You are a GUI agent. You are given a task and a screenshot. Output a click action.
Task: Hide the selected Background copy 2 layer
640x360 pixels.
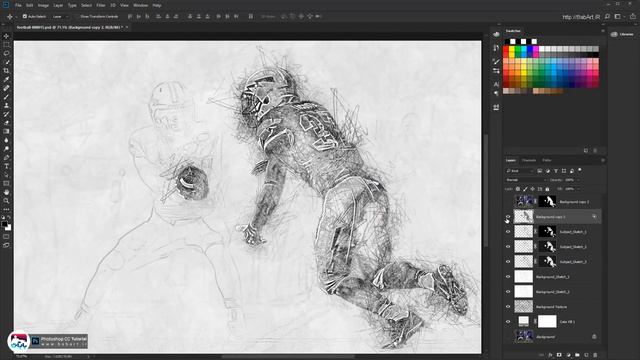[x=508, y=217]
